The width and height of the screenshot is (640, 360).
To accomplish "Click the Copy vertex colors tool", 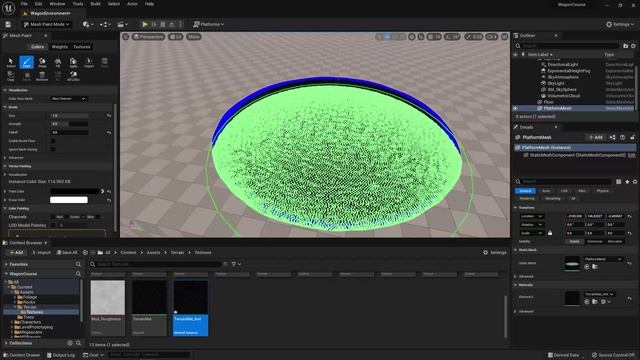I will coord(11,76).
